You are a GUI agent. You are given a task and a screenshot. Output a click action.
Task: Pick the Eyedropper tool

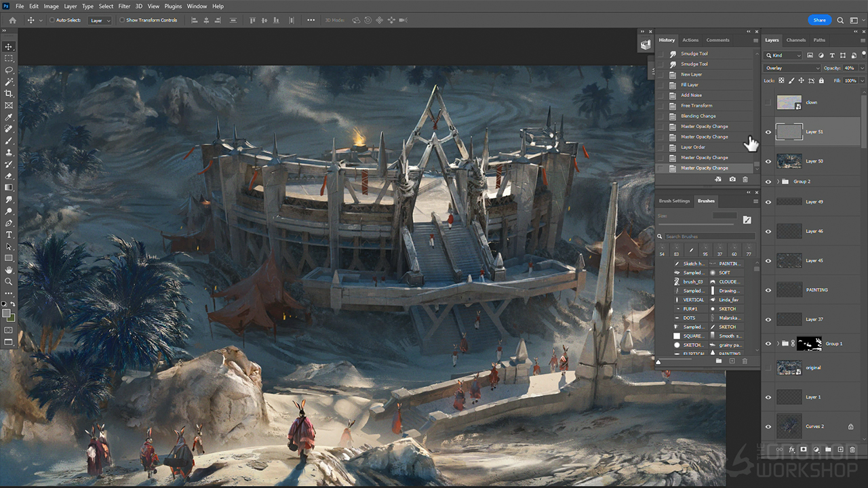pyautogui.click(x=9, y=117)
